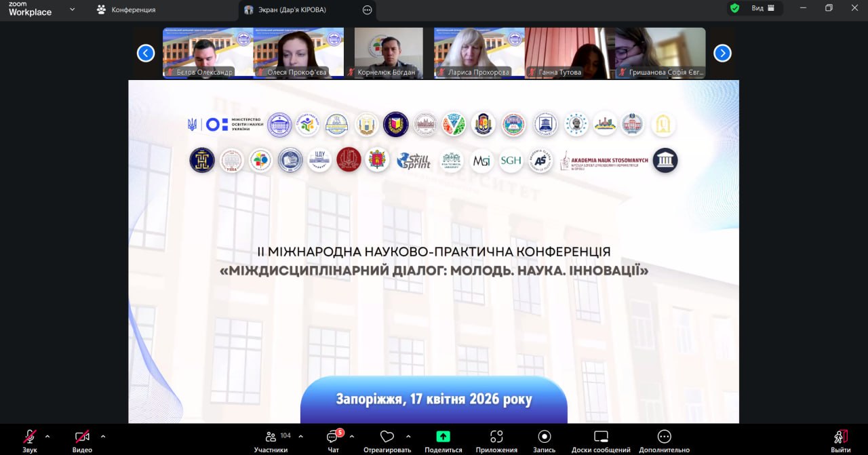Leave the meeting via Выйти button
Viewport: 868px width, 455px height.
coord(840,437)
